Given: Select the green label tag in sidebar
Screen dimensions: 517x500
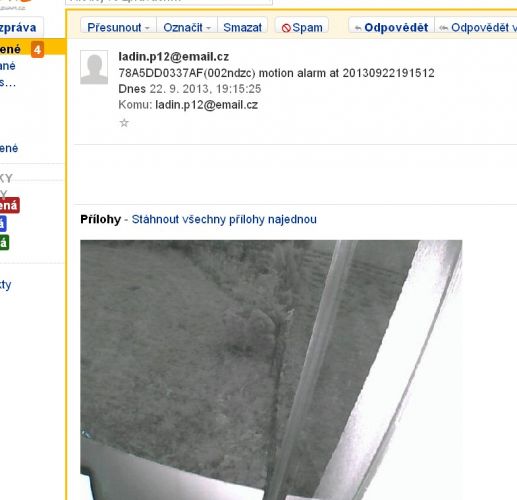Looking at the screenshot, I should [4, 243].
